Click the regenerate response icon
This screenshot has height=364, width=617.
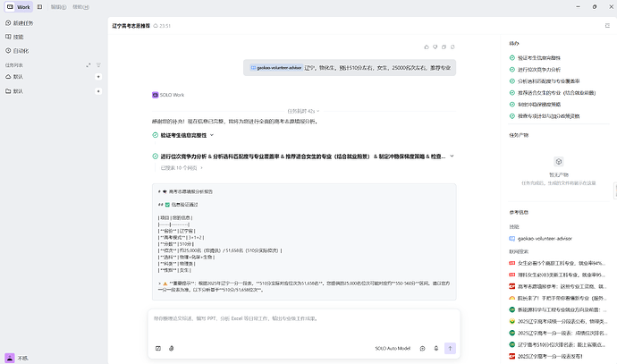tap(452, 47)
